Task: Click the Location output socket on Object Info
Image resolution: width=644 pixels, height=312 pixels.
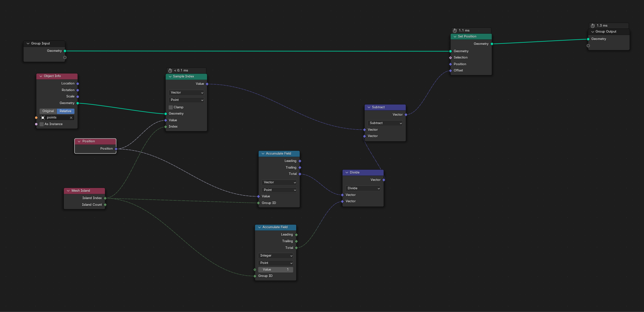Action: tap(78, 83)
